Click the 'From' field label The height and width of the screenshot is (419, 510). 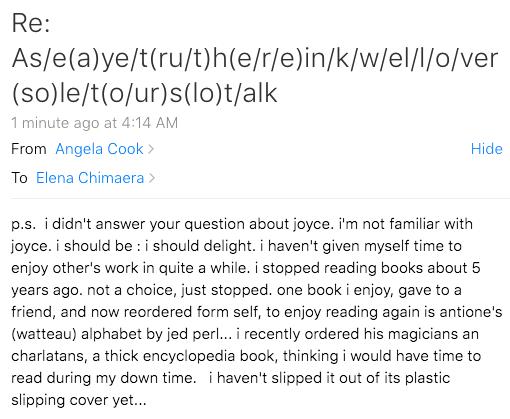click(29, 149)
